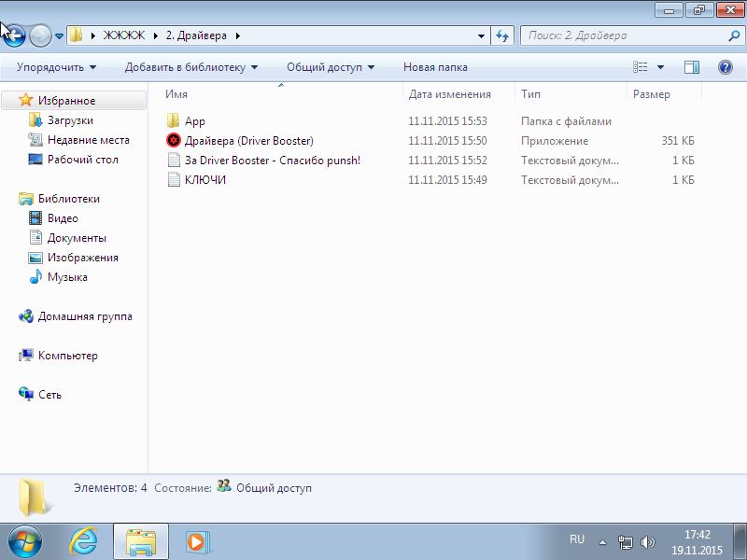Click Общий доступ state in details pane
Image resolution: width=747 pixels, height=560 pixels.
[x=274, y=488]
